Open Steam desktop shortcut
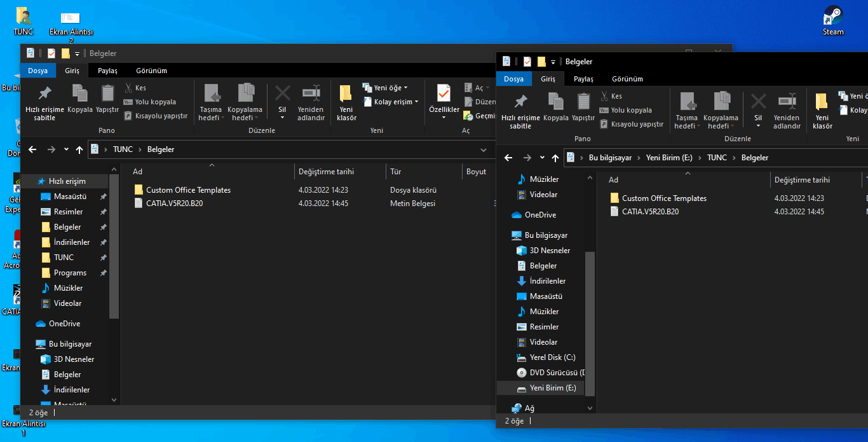Viewport: 868px width, 442px height. pyautogui.click(x=833, y=20)
